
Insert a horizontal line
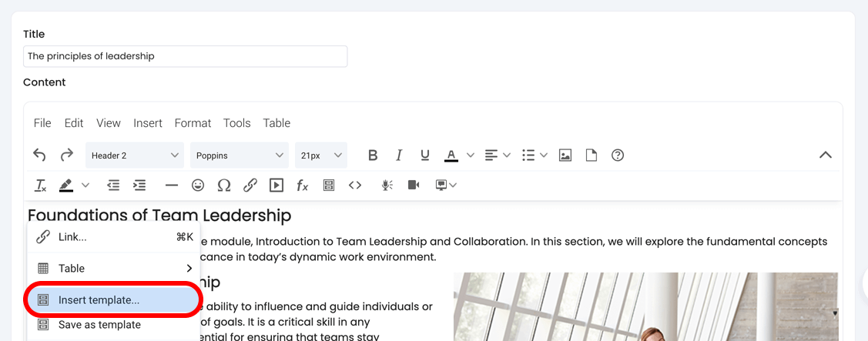(x=172, y=186)
